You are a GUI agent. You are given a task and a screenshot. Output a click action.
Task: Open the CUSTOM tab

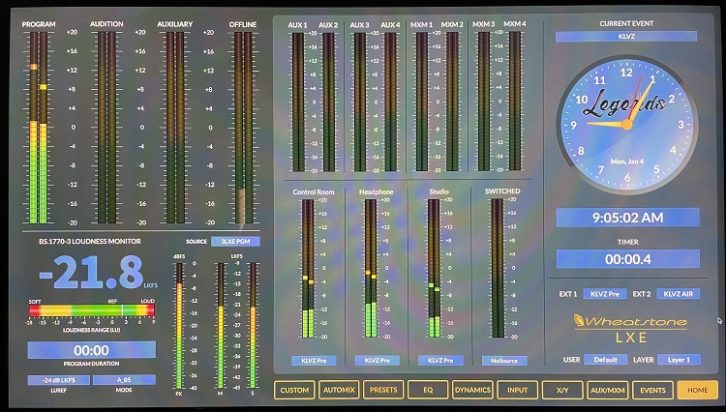294,390
